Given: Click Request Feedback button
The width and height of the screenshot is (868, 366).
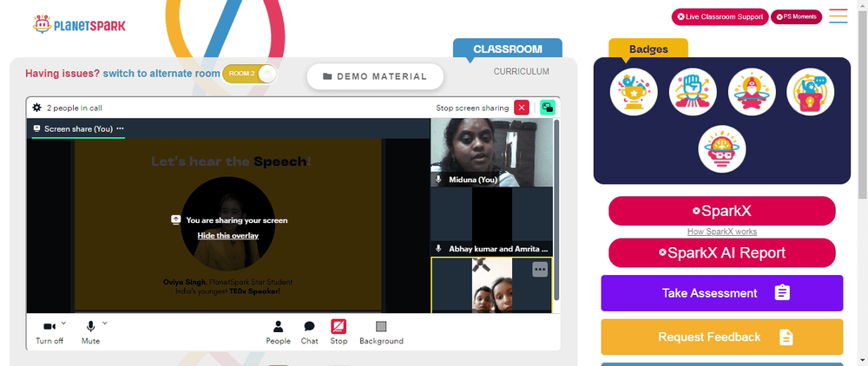Looking at the screenshot, I should (x=722, y=337).
